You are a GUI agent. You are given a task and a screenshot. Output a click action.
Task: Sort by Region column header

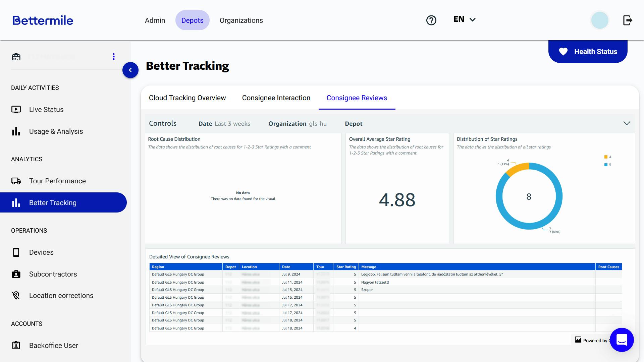tap(186, 267)
